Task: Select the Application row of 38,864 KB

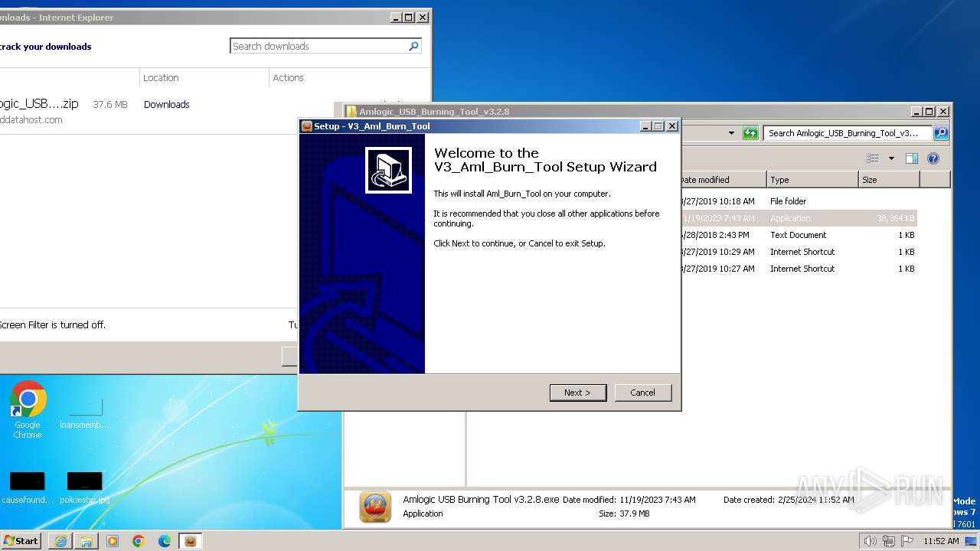Action: click(x=799, y=218)
